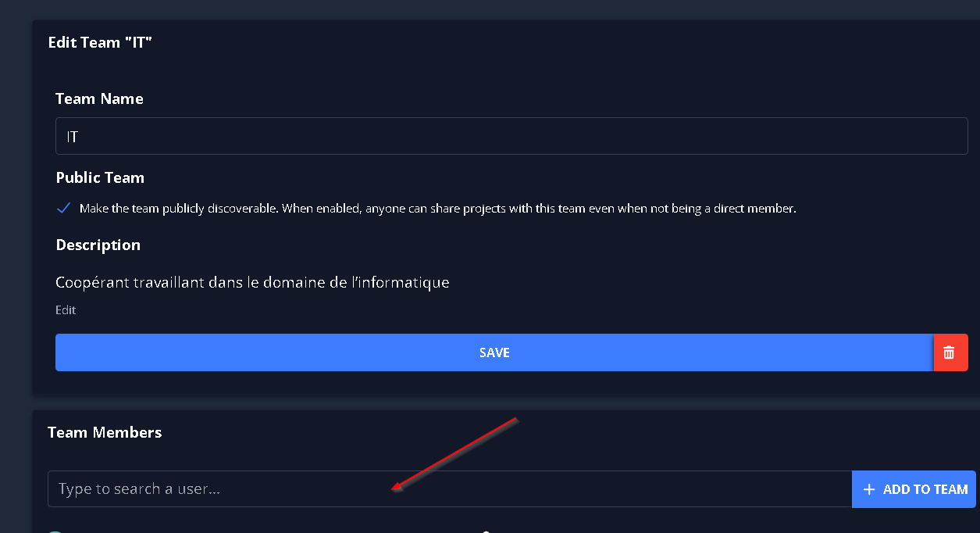Click the red arrow annotation

pyautogui.click(x=454, y=455)
